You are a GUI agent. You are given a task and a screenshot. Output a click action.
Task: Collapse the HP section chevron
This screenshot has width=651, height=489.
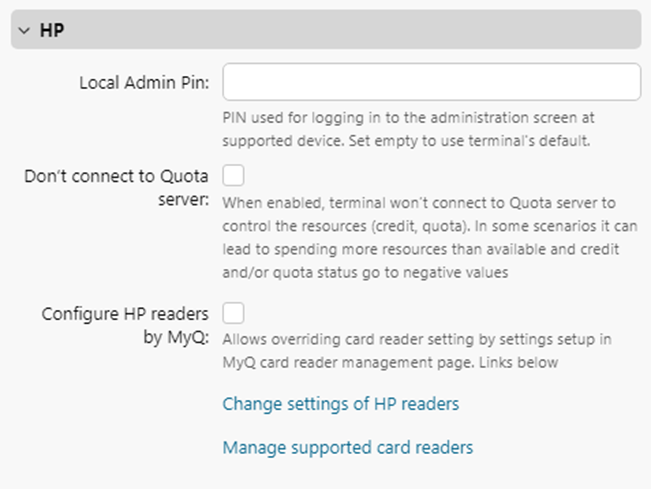(24, 31)
